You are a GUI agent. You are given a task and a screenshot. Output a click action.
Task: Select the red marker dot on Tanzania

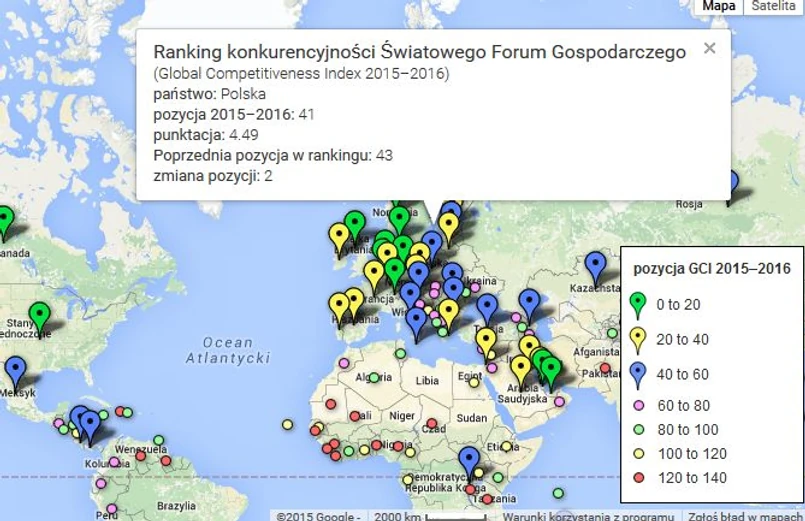point(486,498)
